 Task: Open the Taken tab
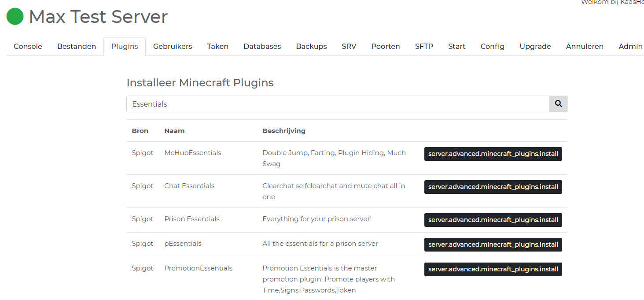(218, 46)
